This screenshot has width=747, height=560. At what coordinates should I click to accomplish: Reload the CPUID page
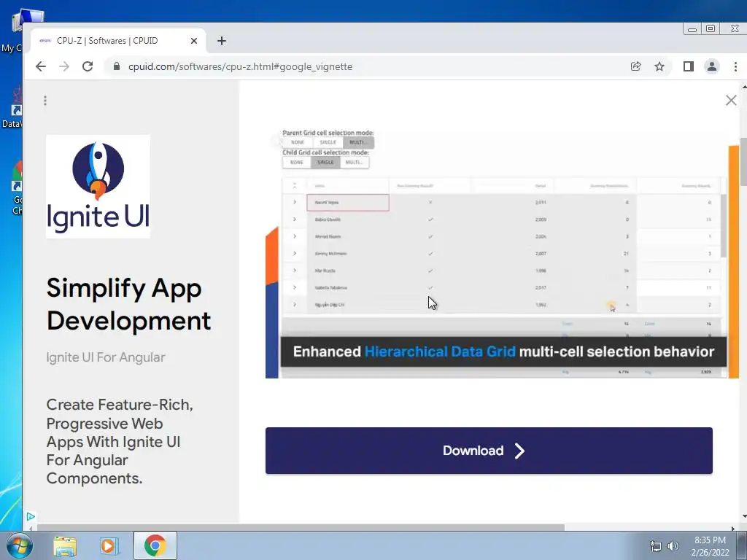coord(88,66)
